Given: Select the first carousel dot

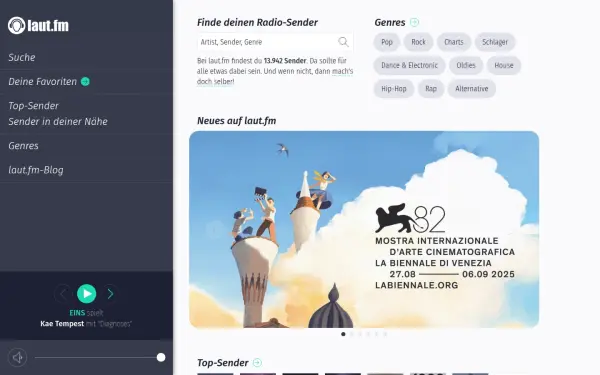Looking at the screenshot, I should pos(343,334).
